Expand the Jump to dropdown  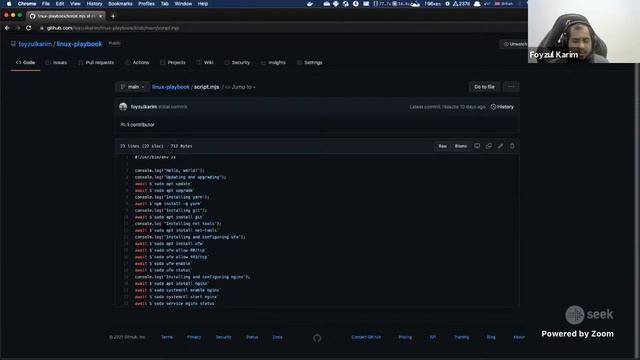[240, 87]
